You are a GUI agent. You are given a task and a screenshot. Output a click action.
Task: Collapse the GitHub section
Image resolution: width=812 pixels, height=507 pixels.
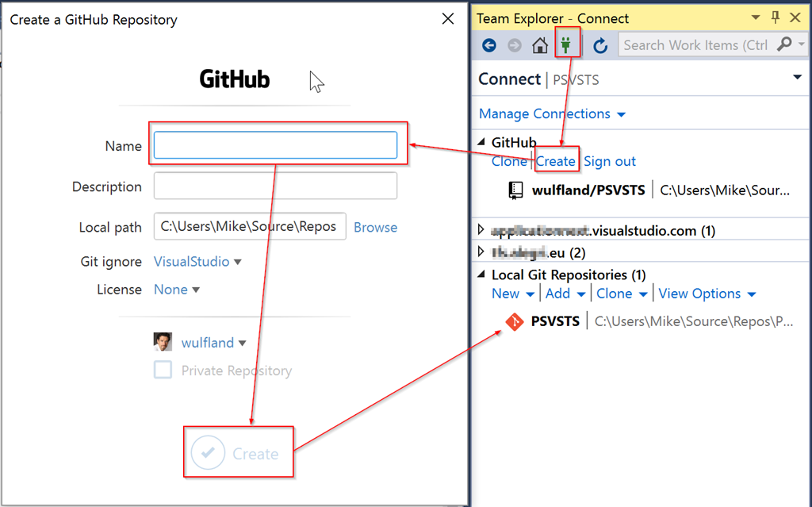tap(481, 143)
